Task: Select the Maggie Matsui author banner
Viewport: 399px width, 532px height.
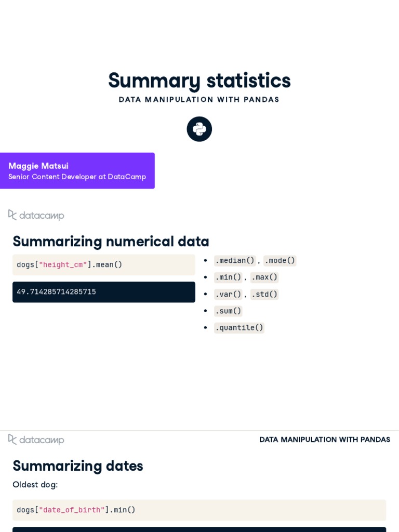Action: (x=77, y=170)
